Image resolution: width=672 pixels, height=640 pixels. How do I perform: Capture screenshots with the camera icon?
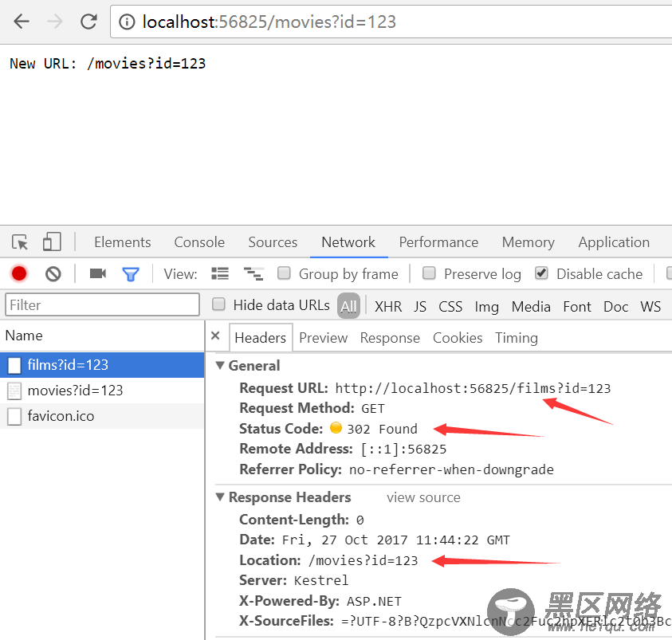(x=98, y=273)
